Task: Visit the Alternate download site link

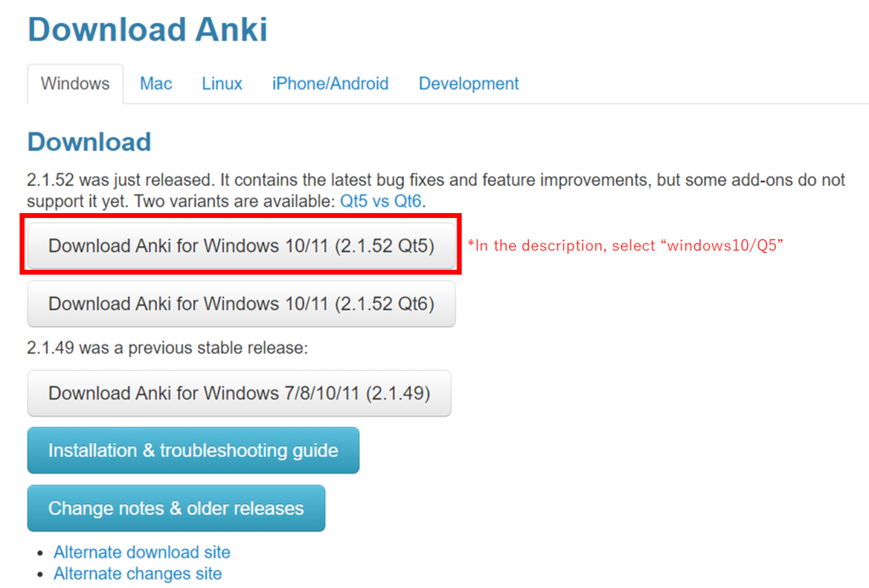Action: pyautogui.click(x=142, y=552)
